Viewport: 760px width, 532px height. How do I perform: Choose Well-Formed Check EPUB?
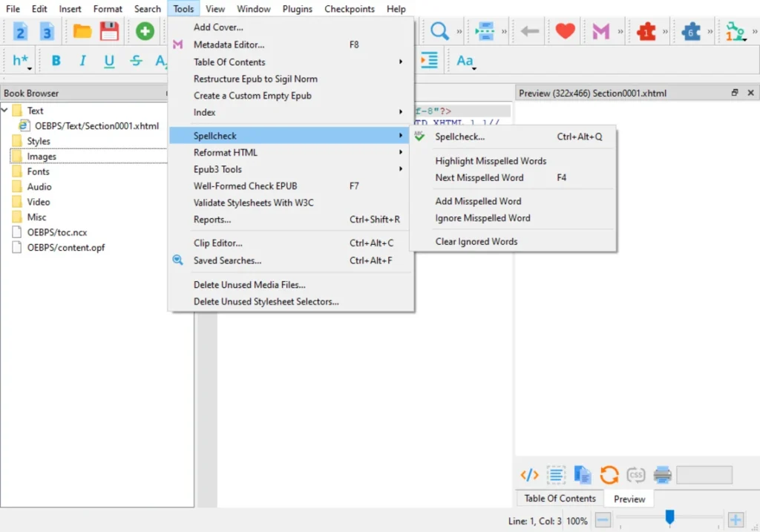point(291,186)
